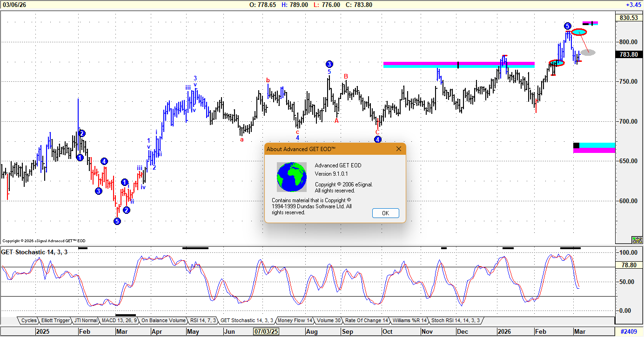Click the circled 5 wave label at March 2025 low
The image size is (644, 337).
[117, 221]
